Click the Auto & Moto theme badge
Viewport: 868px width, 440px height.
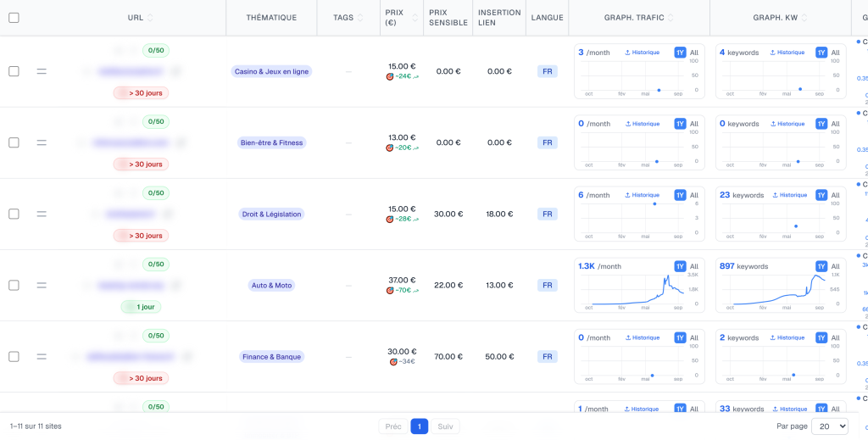click(271, 286)
